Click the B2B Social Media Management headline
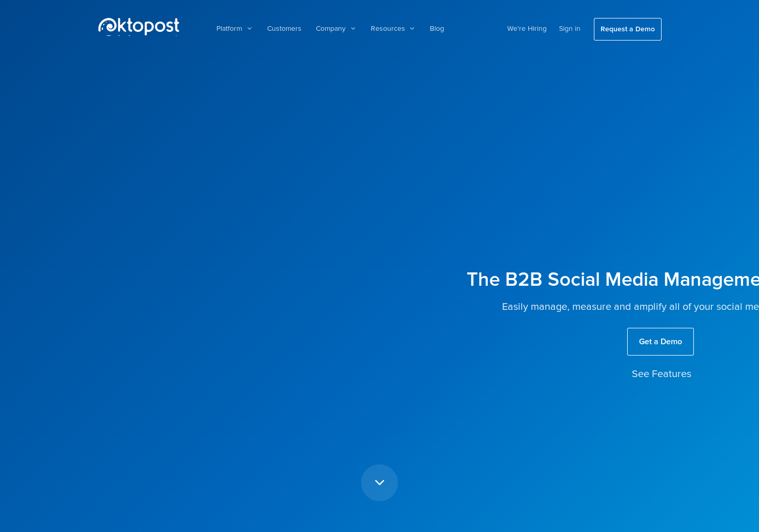Image resolution: width=759 pixels, height=532 pixels. tap(613, 280)
